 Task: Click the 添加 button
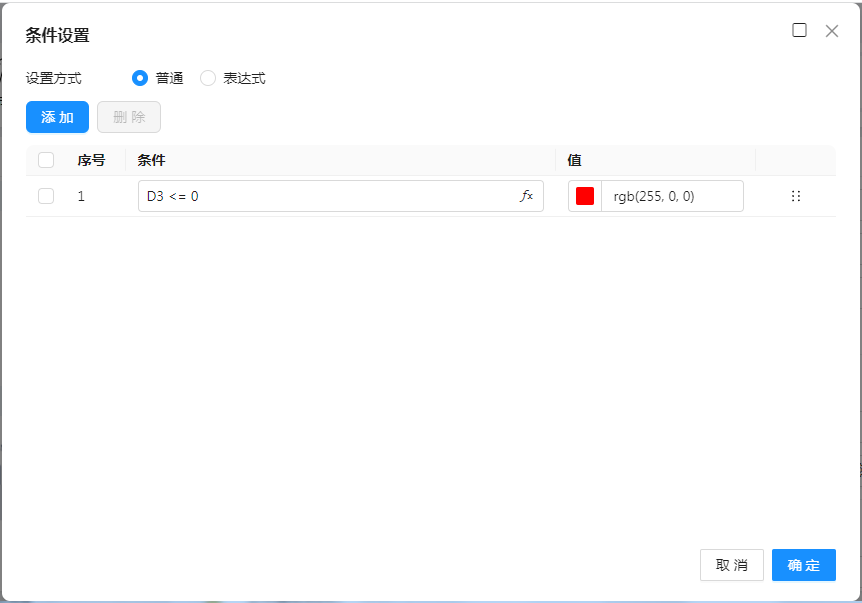point(57,117)
